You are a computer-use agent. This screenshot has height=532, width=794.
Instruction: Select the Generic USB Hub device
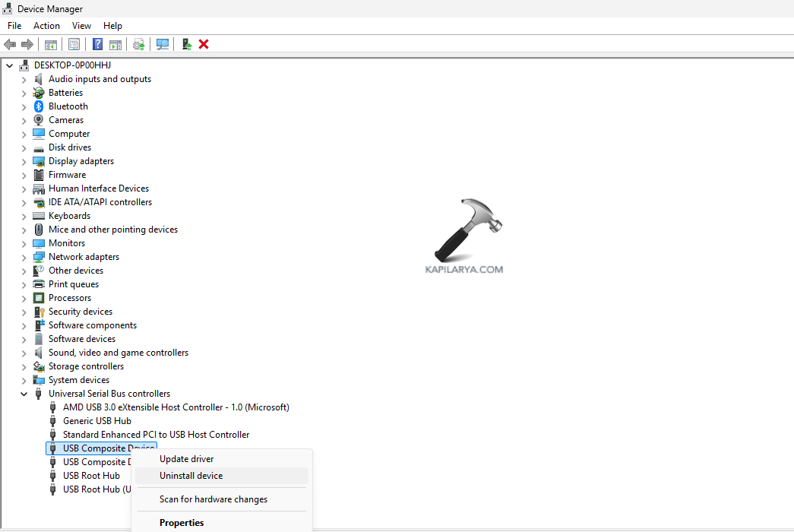(x=97, y=421)
